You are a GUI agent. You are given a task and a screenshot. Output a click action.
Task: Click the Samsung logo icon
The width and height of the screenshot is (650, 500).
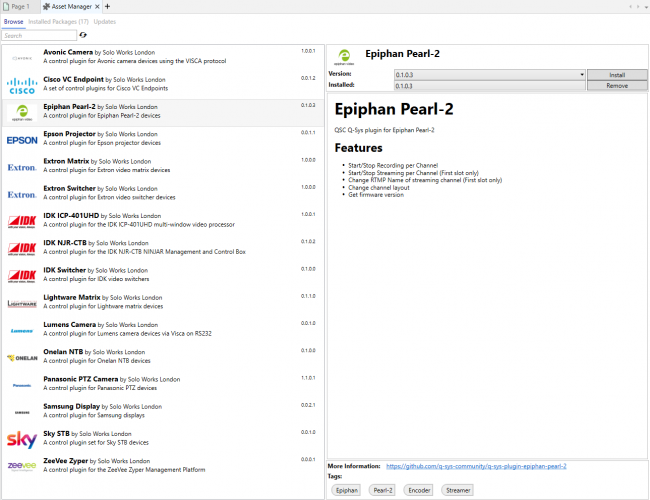click(x=22, y=413)
